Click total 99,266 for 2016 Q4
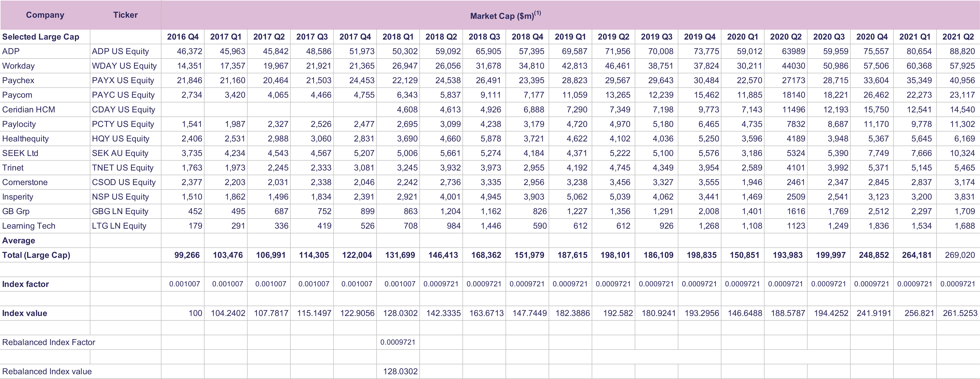 187,255
